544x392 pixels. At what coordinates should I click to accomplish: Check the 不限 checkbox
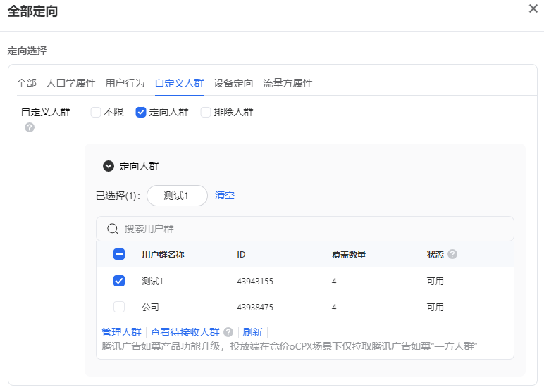coord(96,113)
